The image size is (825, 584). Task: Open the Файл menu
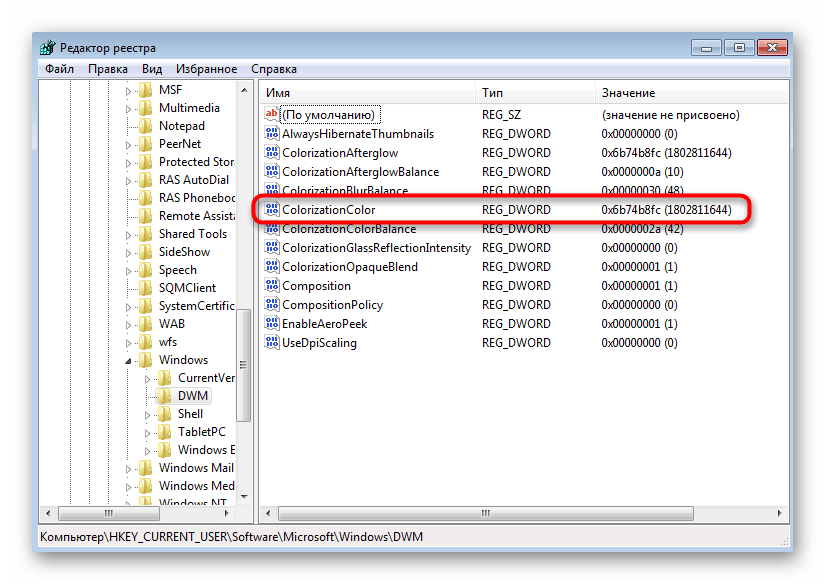(59, 69)
